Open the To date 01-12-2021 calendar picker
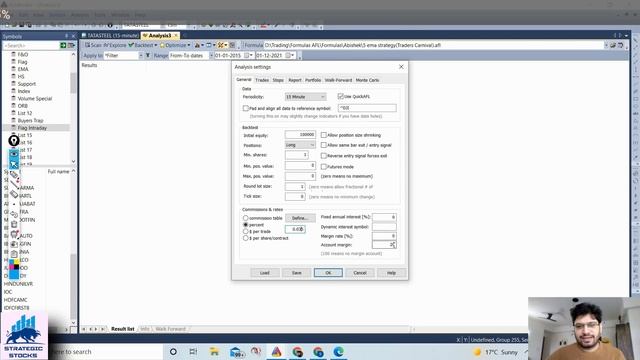640x360 pixels. [290, 55]
